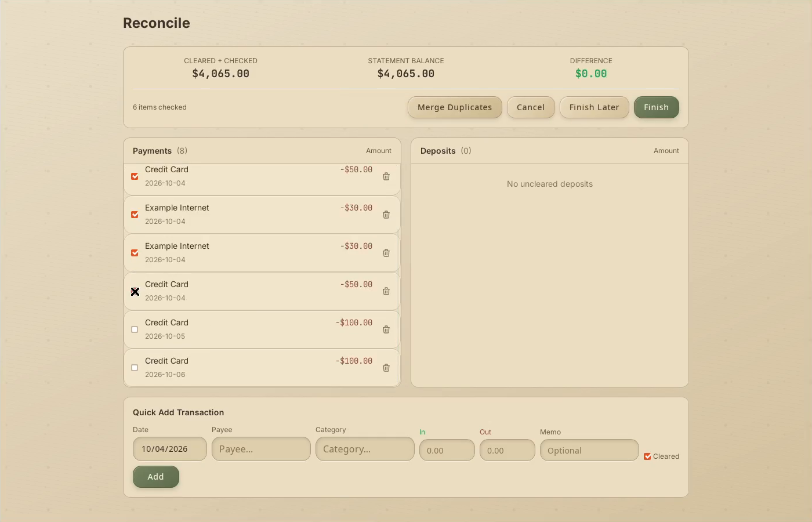Viewport: 812px width, 522px height.
Task: Click the Deposits (0) header
Action: (x=446, y=151)
